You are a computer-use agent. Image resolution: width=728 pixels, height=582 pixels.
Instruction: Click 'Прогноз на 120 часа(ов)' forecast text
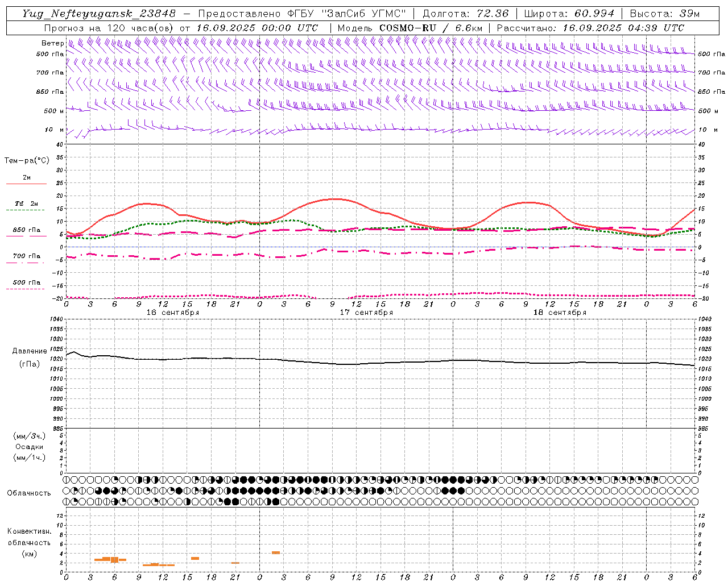(109, 28)
